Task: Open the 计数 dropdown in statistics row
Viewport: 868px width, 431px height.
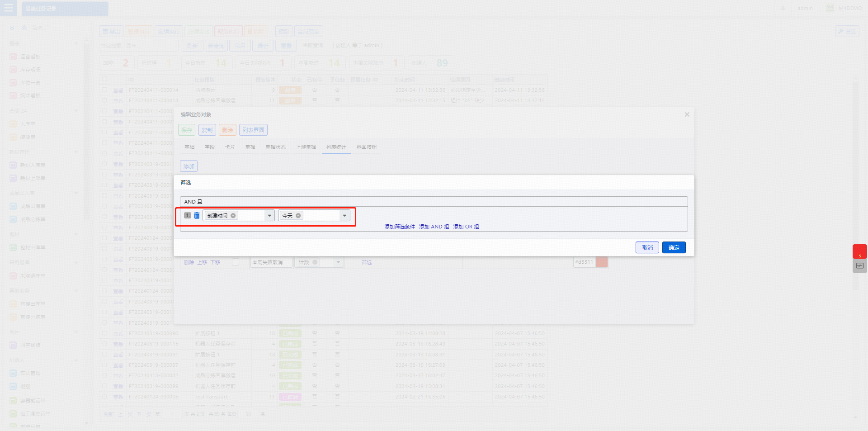Action: [338, 262]
